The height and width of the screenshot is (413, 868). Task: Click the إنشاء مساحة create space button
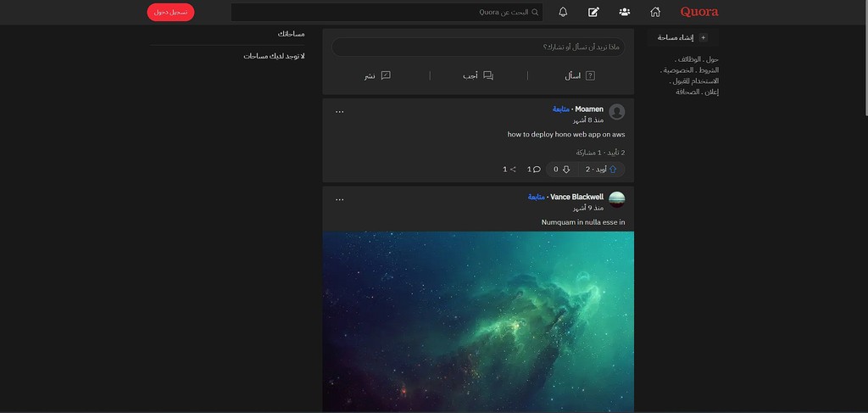pyautogui.click(x=682, y=37)
